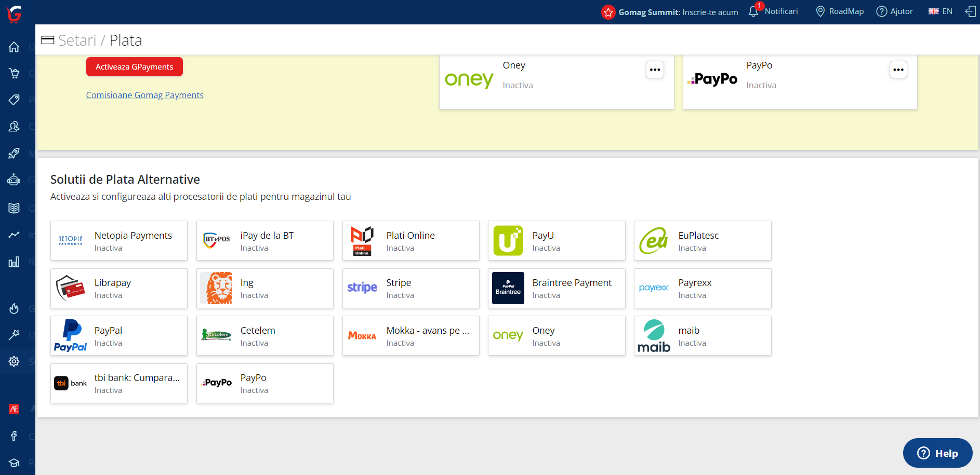Open the graduation cap academy sidebar icon

pos(14,463)
